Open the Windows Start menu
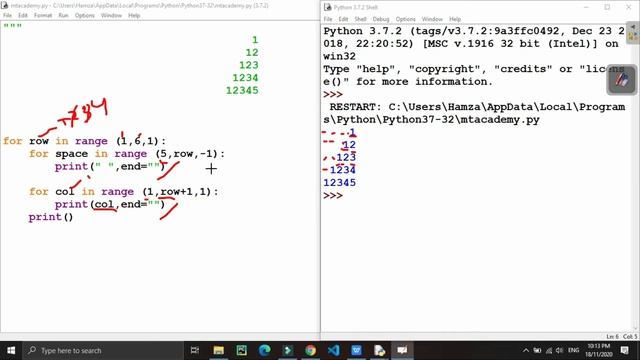The height and width of the screenshot is (360, 640). point(11,350)
